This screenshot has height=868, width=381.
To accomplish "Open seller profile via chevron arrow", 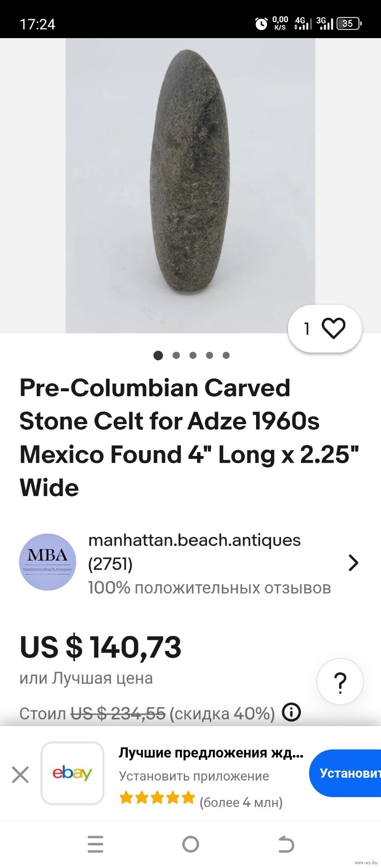I will click(x=353, y=563).
